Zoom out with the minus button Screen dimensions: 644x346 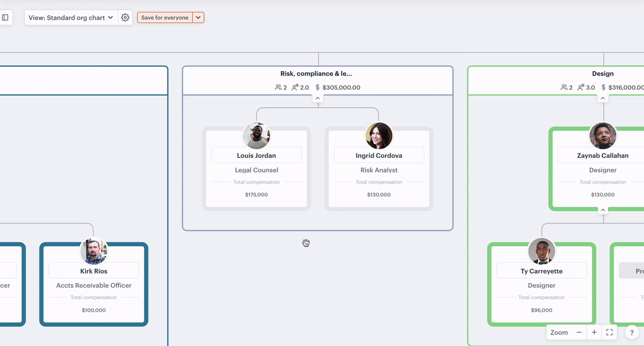point(579,332)
